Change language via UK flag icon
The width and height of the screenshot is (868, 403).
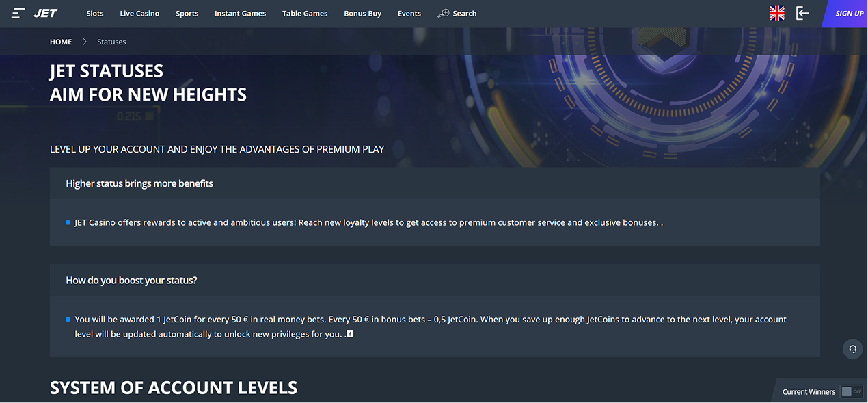[776, 13]
